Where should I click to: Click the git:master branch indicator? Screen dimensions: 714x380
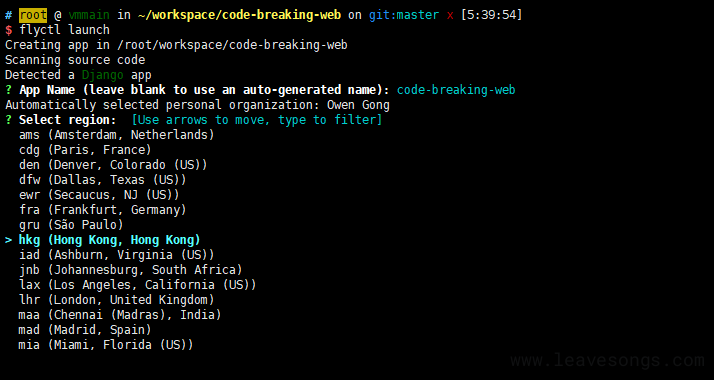pos(404,15)
